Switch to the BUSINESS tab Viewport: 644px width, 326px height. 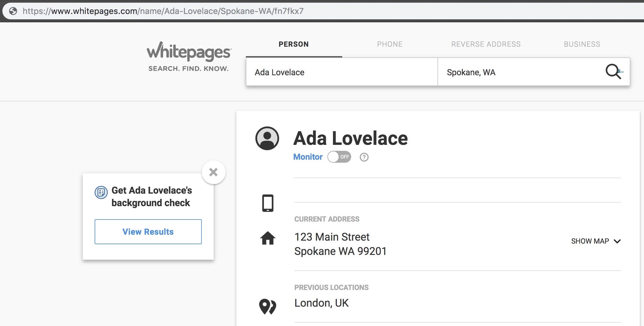point(582,44)
